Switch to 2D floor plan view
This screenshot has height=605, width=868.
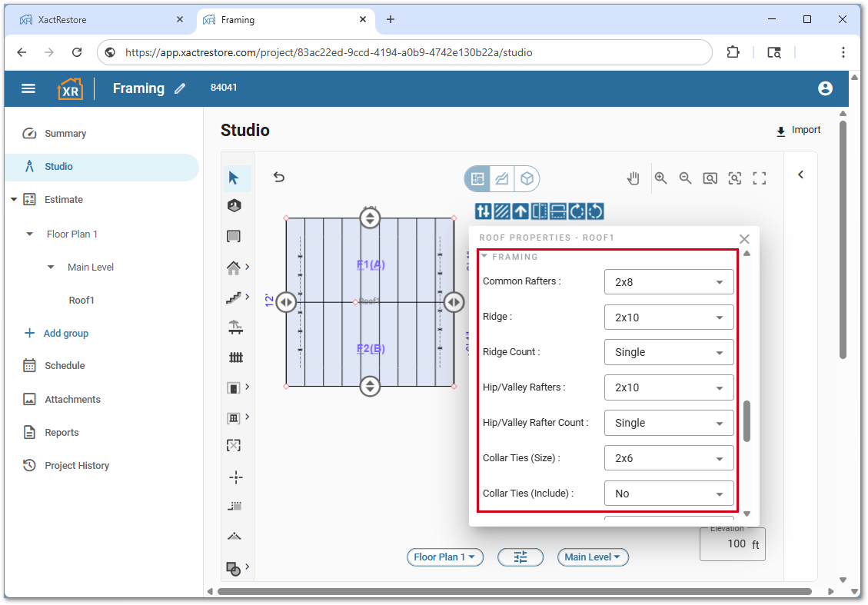477,179
